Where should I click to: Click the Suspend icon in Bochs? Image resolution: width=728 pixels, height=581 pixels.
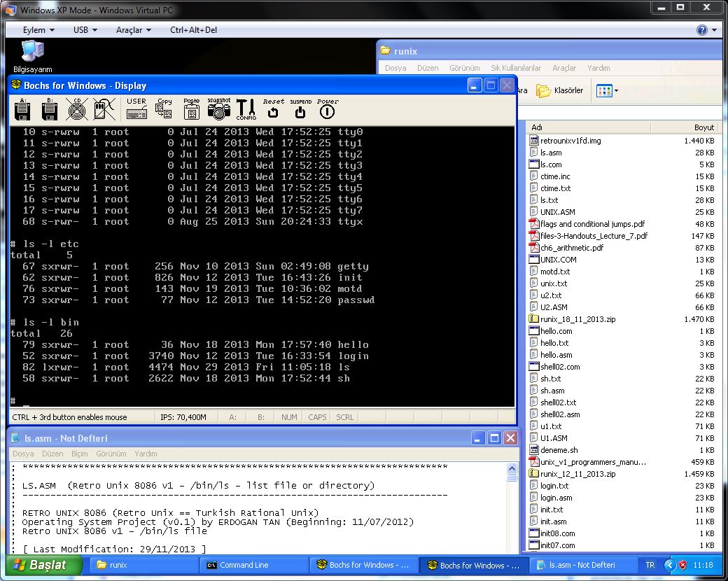(x=300, y=108)
